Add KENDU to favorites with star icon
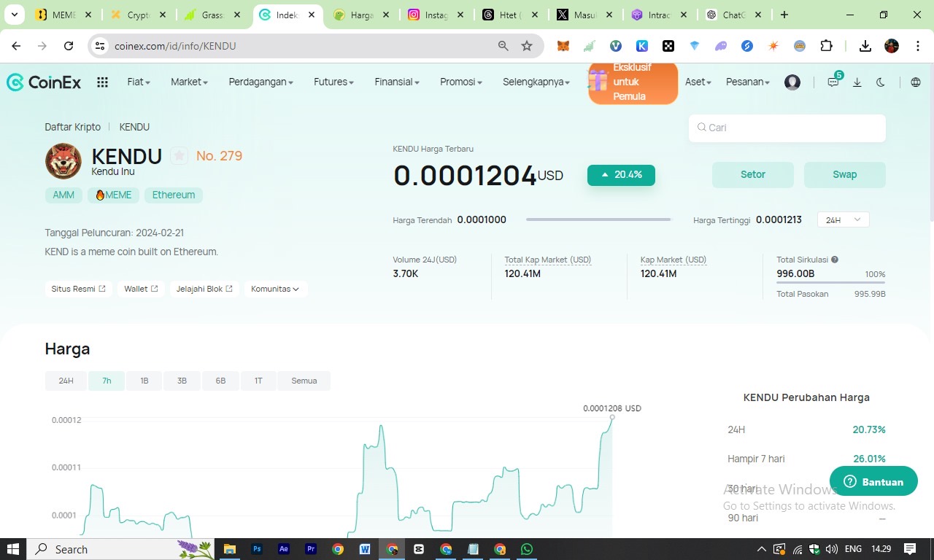Screen dimensions: 934x560 179,155
